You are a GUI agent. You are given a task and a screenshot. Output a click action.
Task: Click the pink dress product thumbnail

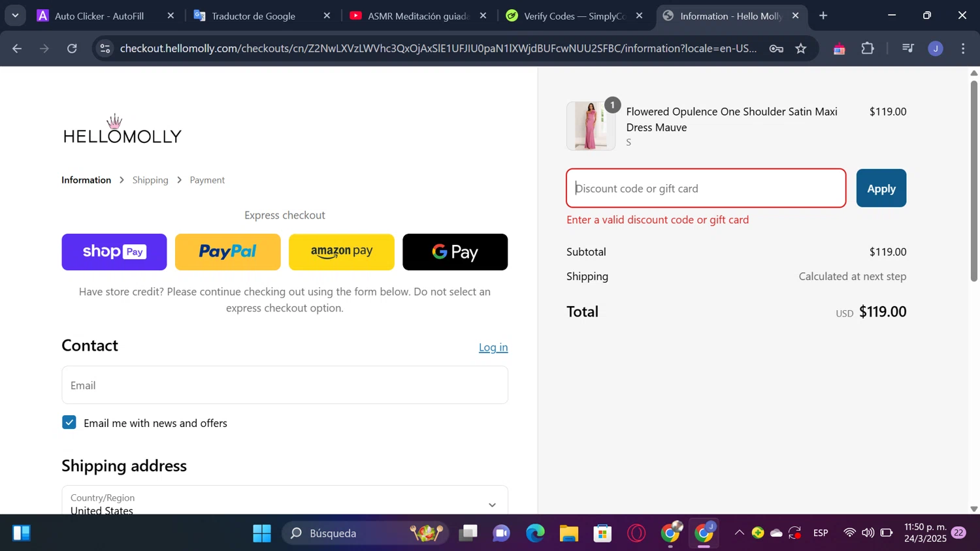591,126
